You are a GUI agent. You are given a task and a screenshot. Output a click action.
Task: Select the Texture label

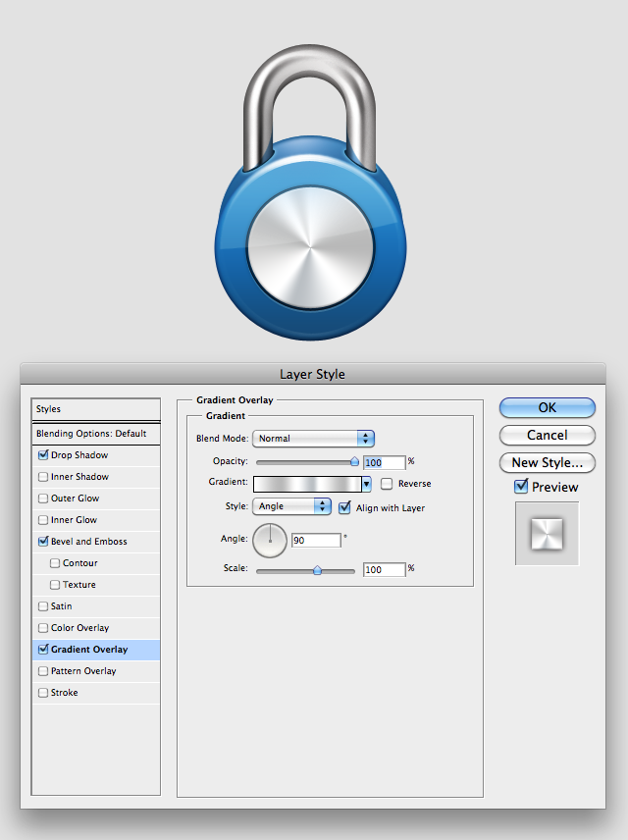tap(79, 585)
